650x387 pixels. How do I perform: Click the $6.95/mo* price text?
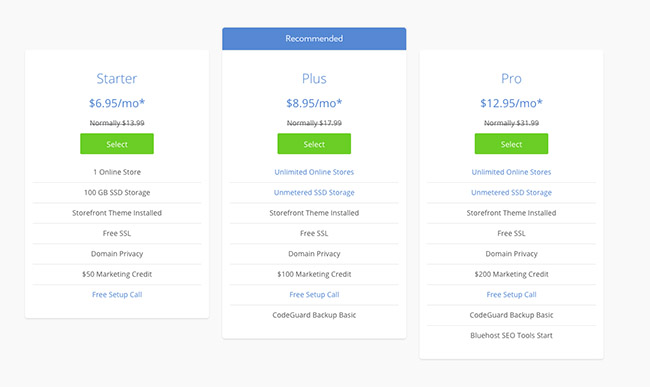[x=117, y=103]
